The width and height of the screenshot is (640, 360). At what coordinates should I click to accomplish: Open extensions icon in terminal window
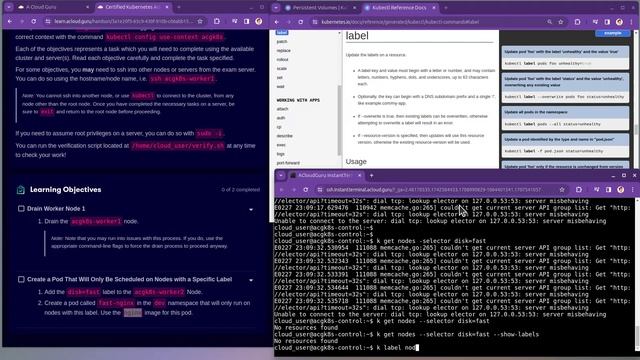(x=579, y=189)
